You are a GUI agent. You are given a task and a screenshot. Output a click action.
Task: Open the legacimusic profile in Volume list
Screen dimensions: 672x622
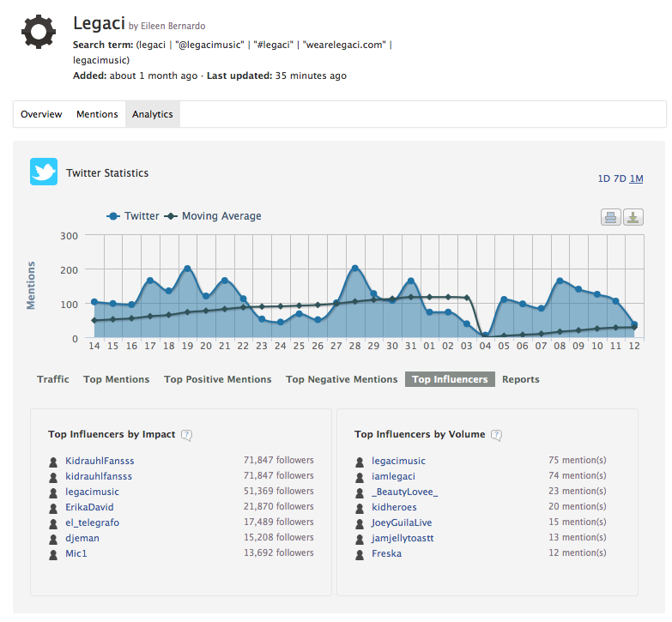(x=398, y=461)
